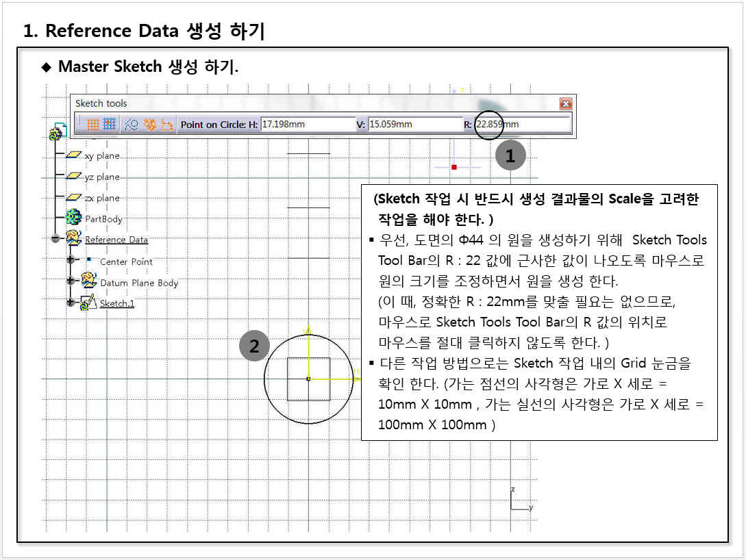Toggle Construction/Standard Element icon
The width and height of the screenshot is (746, 560).
click(x=133, y=125)
